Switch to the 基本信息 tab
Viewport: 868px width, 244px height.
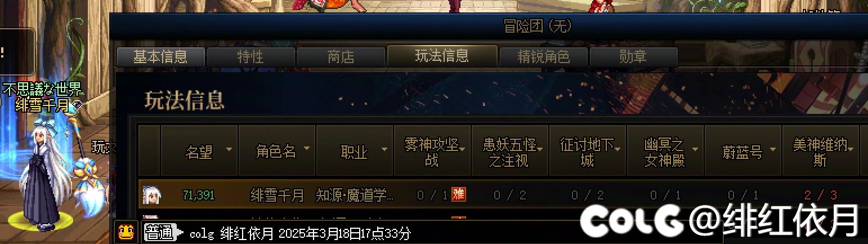tap(160, 57)
